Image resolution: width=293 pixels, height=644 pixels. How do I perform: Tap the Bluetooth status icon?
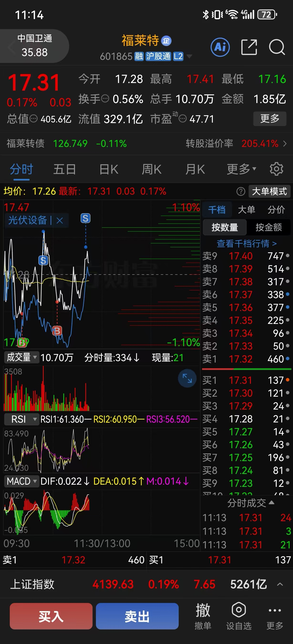click(205, 15)
